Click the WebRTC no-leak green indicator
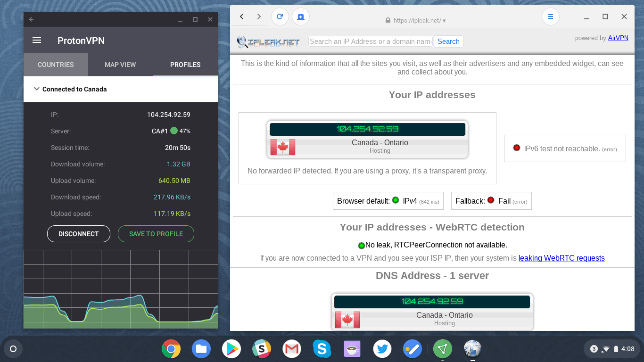Screen dimensions: 644x362 pyautogui.click(x=362, y=245)
